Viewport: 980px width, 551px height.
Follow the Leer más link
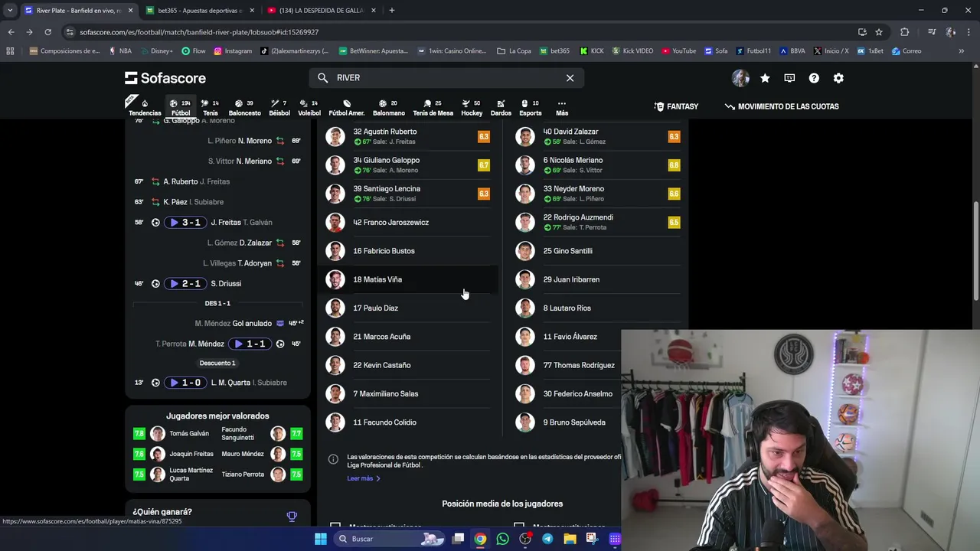click(364, 478)
